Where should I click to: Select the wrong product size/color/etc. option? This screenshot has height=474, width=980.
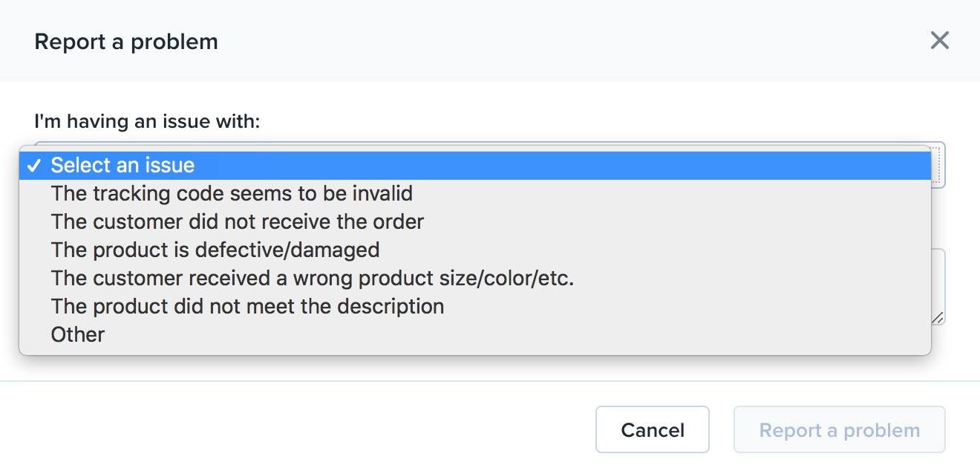coord(312,279)
